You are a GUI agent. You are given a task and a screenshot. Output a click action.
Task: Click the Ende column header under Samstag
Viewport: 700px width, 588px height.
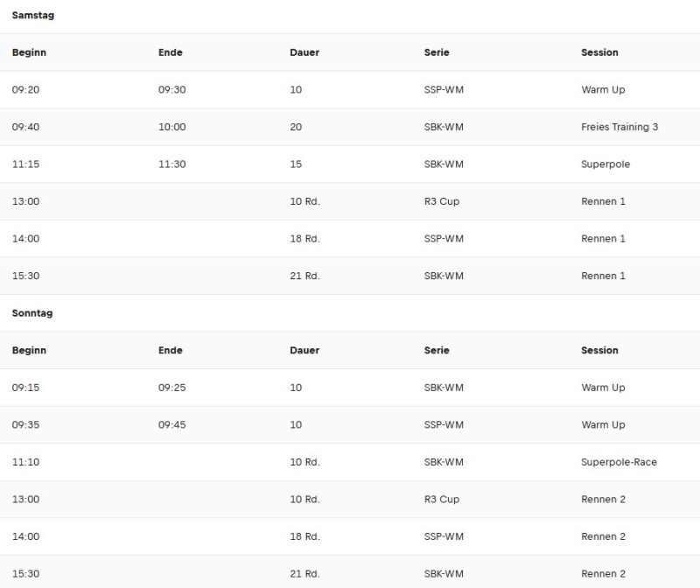170,52
